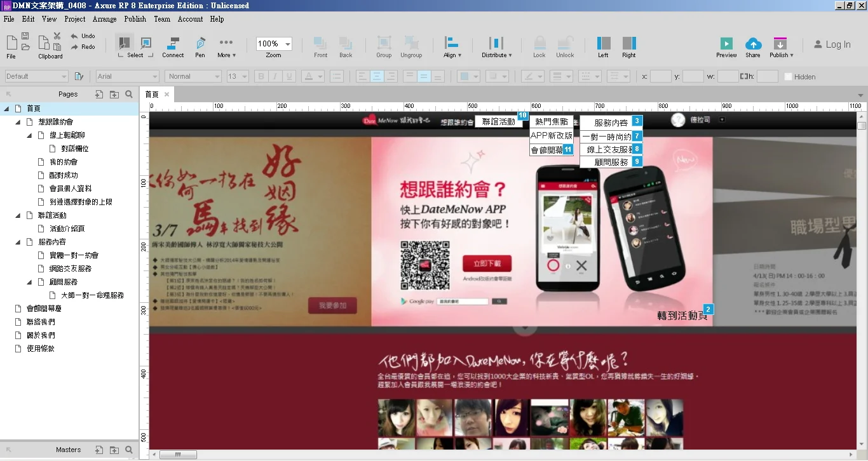Viewport: 868px width, 461px height.
Task: Select the Pen tool
Action: click(200, 43)
